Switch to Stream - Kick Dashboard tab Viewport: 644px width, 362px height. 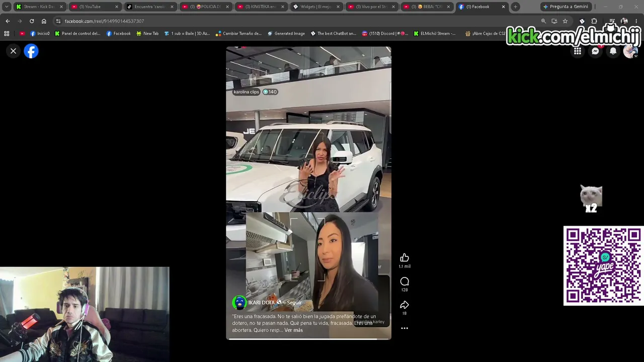click(39, 7)
